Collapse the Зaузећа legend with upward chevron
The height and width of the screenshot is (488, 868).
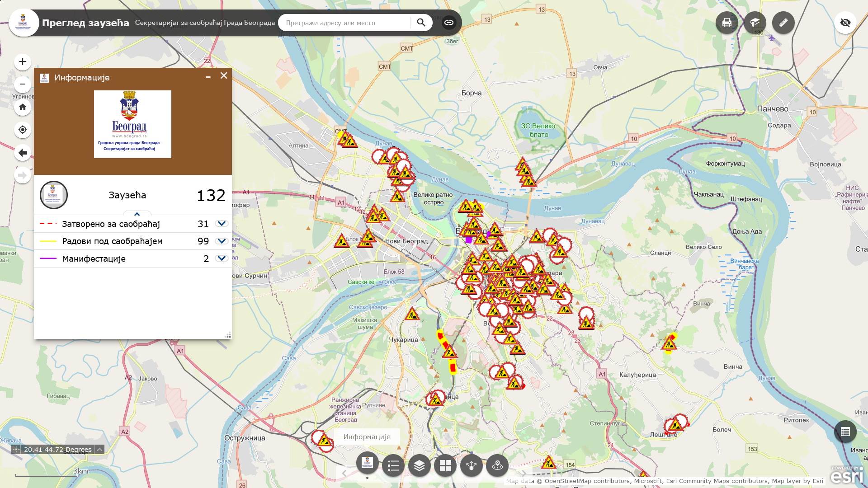pyautogui.click(x=137, y=213)
